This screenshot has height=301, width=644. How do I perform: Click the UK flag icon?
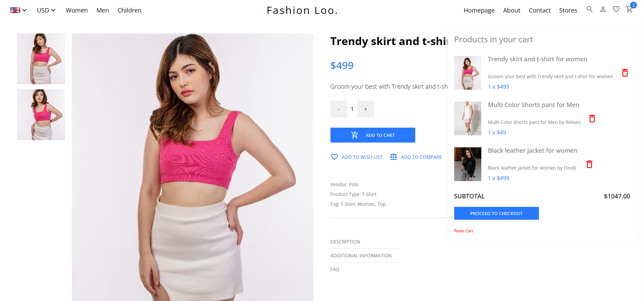coord(15,10)
